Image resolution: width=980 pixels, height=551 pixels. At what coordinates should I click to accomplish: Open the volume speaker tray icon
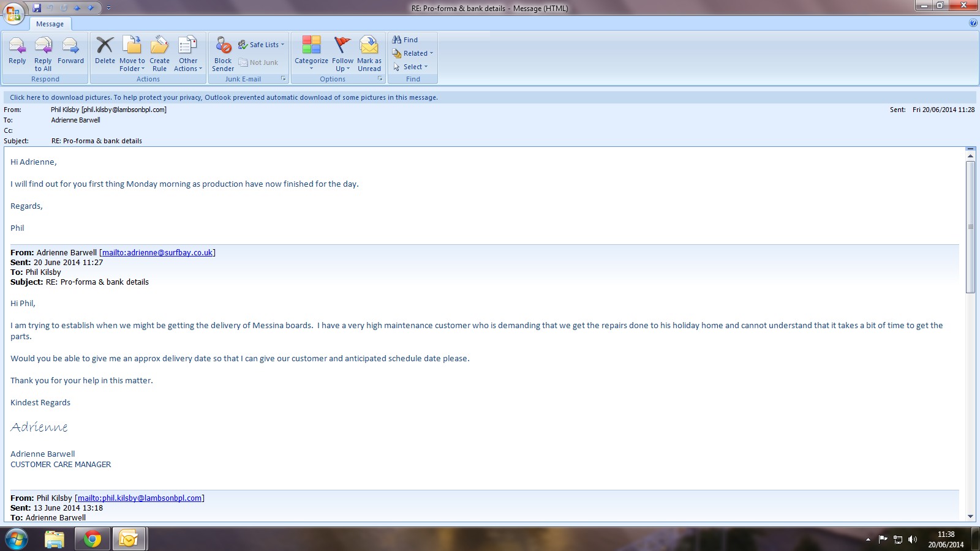[x=913, y=539]
